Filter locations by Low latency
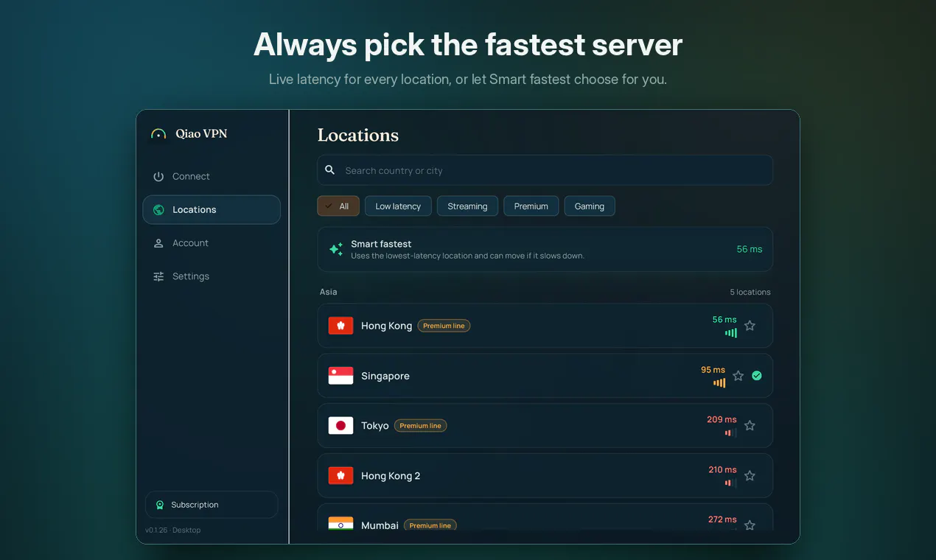Screen dimensions: 936x560 (x=398, y=206)
